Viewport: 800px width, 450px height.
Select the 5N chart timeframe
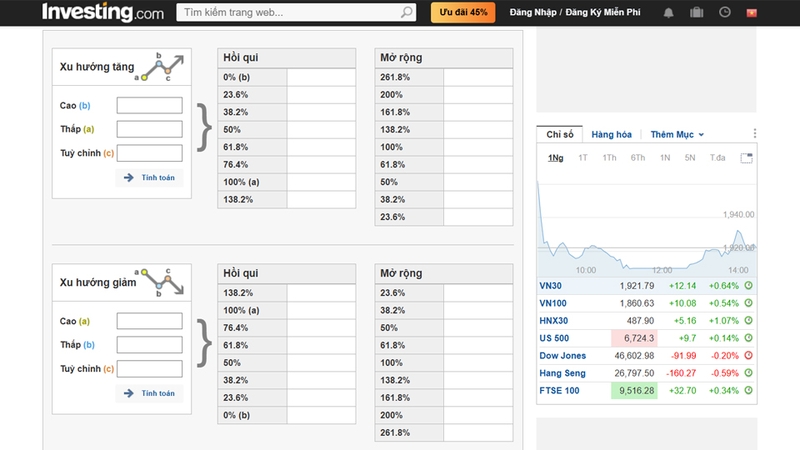(690, 158)
